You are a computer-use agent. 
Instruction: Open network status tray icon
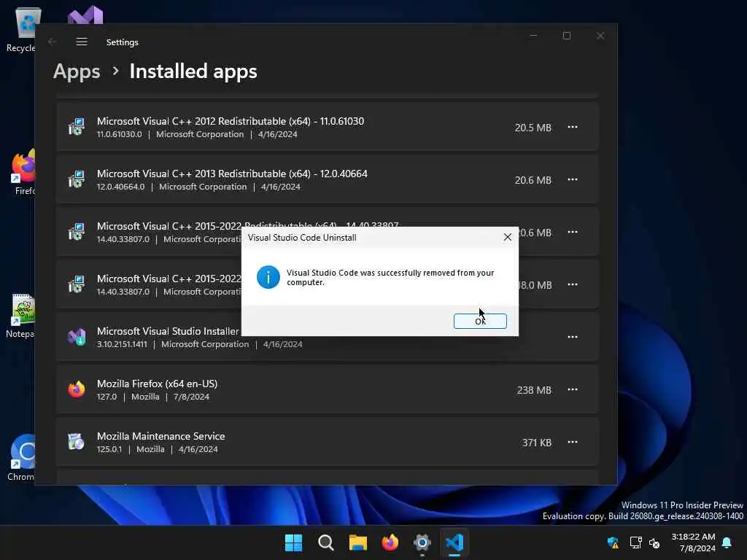click(x=635, y=542)
